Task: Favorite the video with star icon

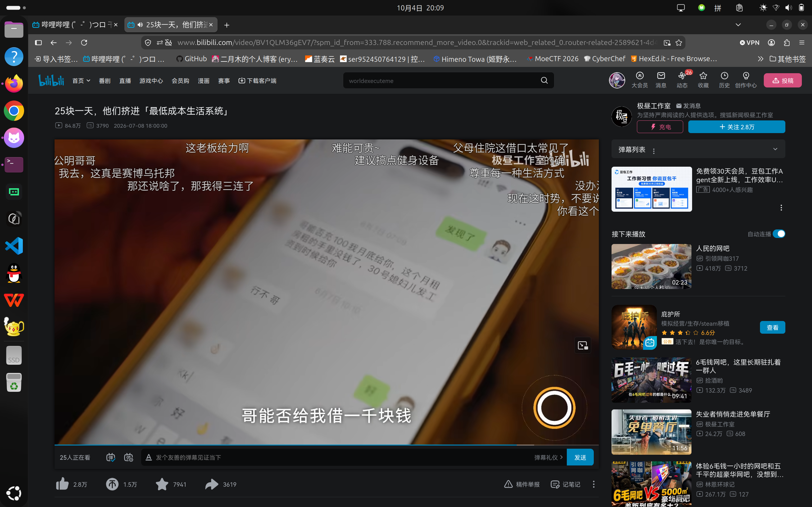Action: click(162, 484)
